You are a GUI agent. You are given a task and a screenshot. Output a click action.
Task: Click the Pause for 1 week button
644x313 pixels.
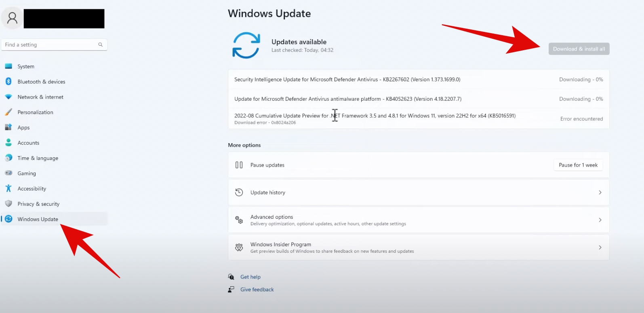578,165
